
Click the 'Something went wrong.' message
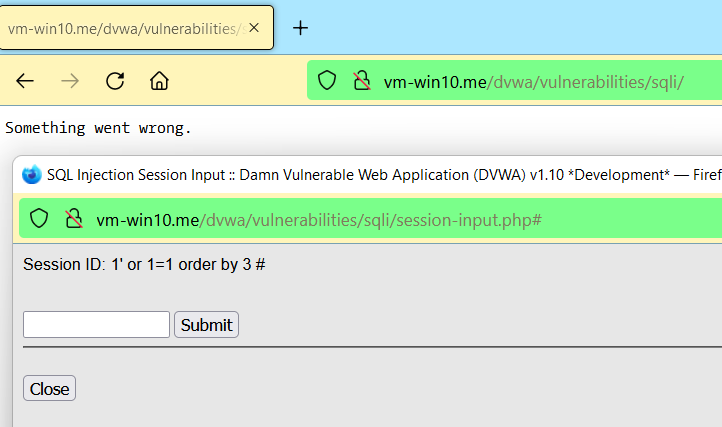(x=98, y=128)
